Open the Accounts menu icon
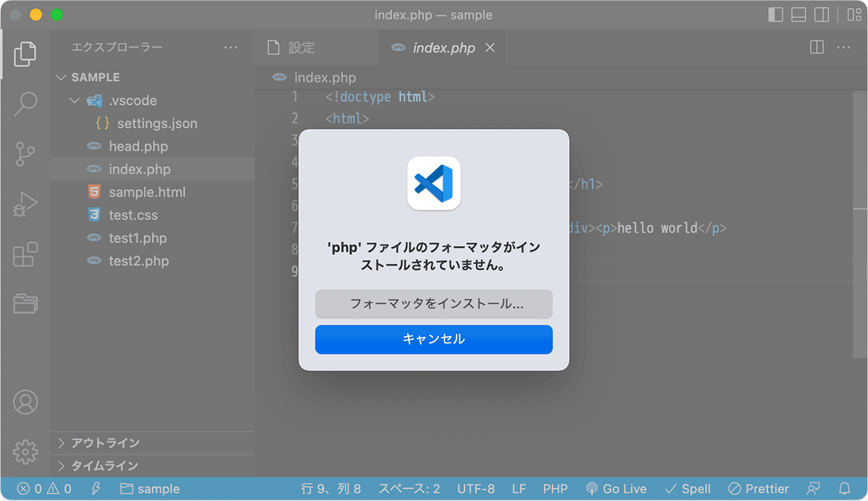The width and height of the screenshot is (868, 501). [x=25, y=402]
